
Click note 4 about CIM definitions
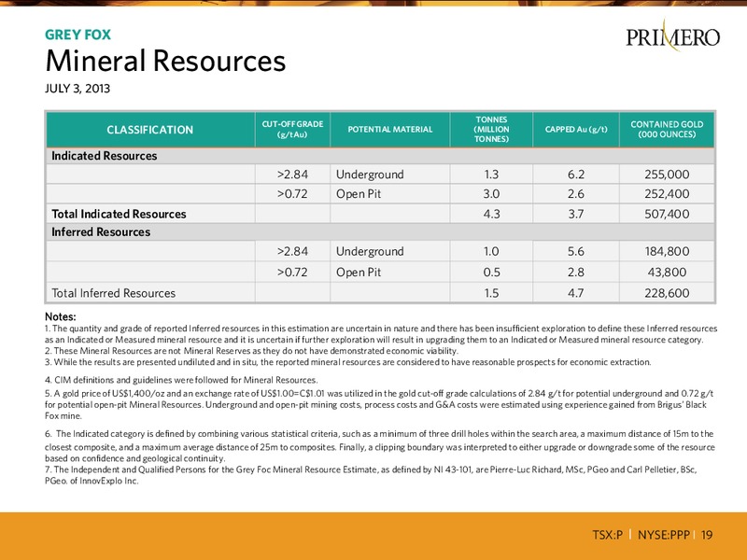181,380
